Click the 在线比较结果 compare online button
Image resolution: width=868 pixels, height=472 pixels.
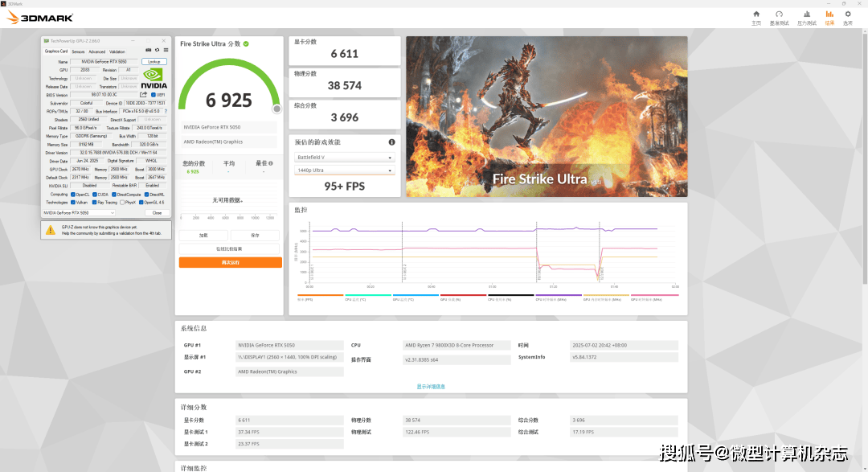[229, 248]
